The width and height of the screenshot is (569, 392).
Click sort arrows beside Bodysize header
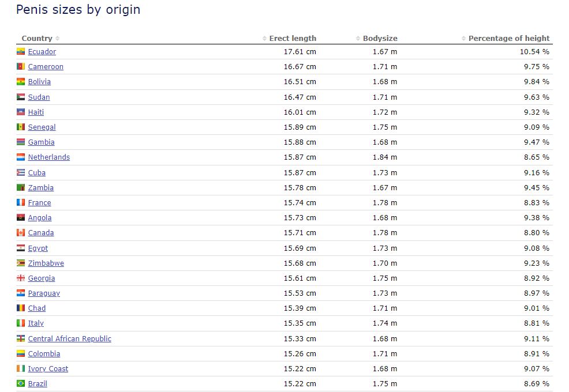click(x=358, y=39)
